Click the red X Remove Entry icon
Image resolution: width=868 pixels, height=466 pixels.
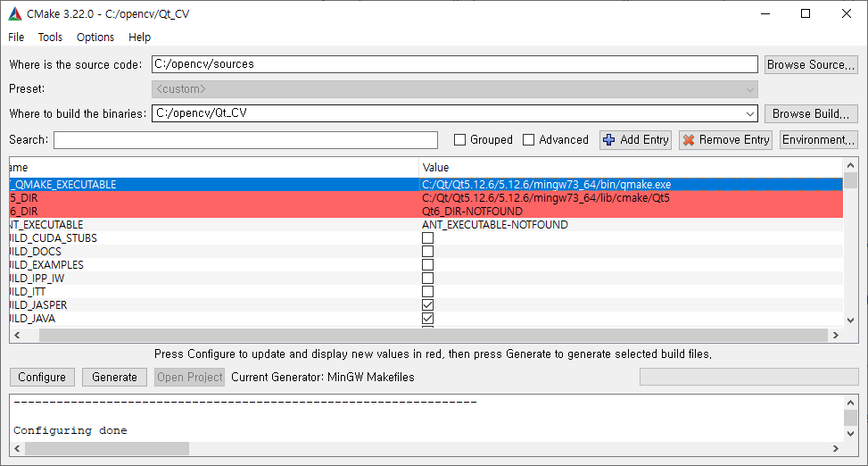[689, 140]
